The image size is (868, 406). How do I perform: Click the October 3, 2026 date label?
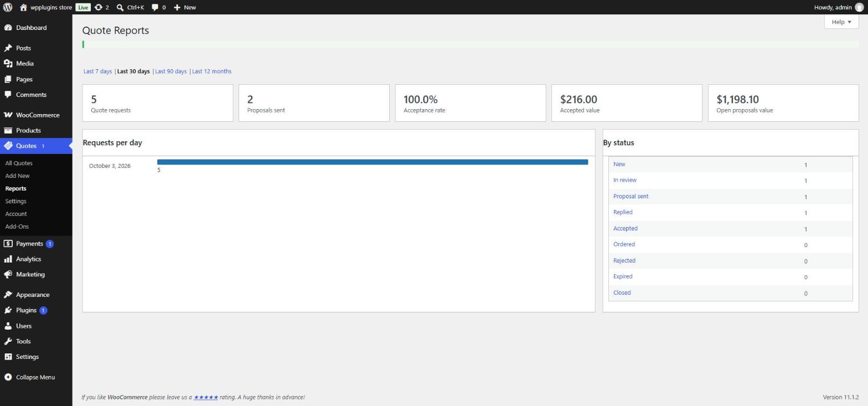110,166
